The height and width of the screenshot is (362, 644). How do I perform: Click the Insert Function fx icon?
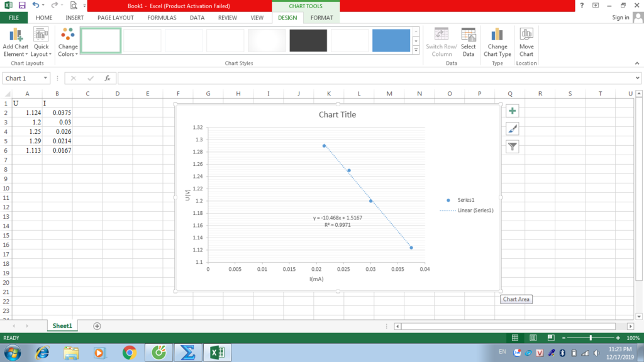[x=107, y=78]
